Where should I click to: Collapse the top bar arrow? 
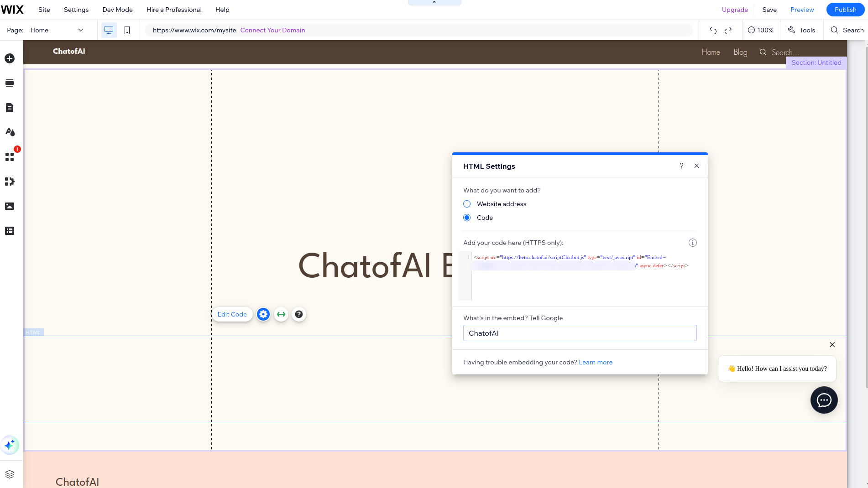[434, 2]
